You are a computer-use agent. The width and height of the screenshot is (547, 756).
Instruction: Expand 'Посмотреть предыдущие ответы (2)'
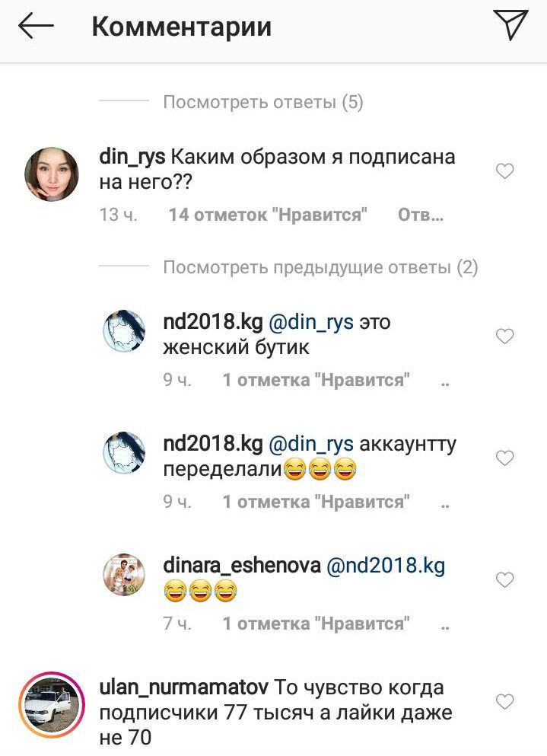click(x=320, y=267)
